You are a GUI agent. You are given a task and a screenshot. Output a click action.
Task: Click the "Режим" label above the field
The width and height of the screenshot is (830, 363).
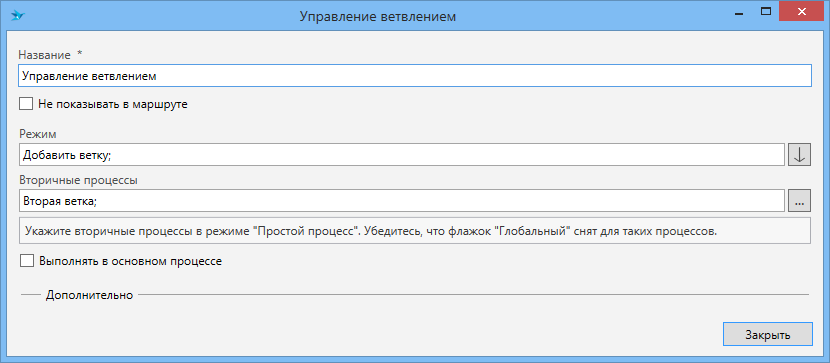click(x=38, y=134)
